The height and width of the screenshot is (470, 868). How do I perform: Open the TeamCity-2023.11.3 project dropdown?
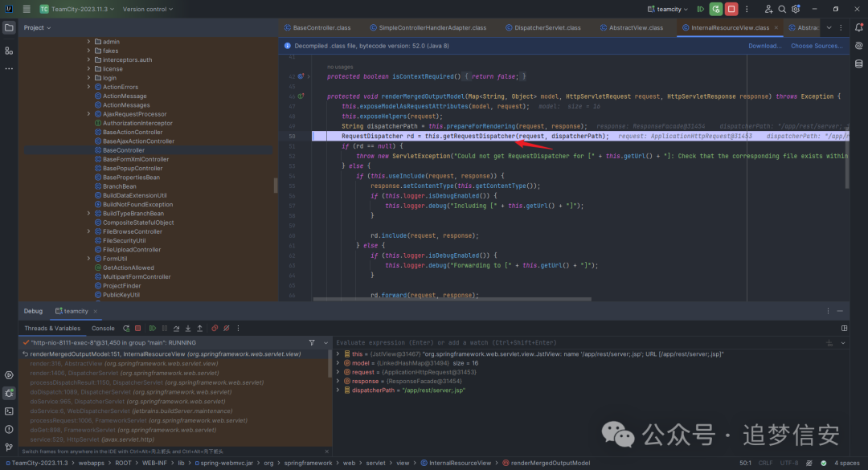[77, 9]
